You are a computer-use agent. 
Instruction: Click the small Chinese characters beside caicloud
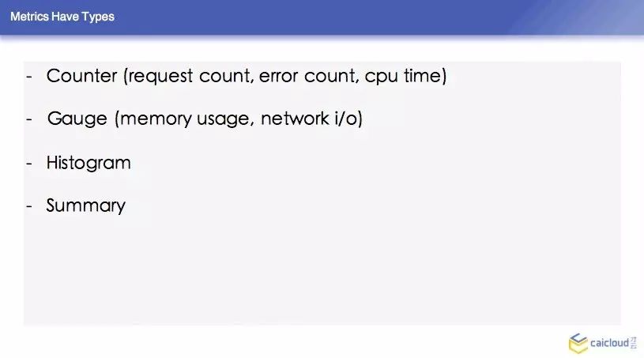coord(633,343)
